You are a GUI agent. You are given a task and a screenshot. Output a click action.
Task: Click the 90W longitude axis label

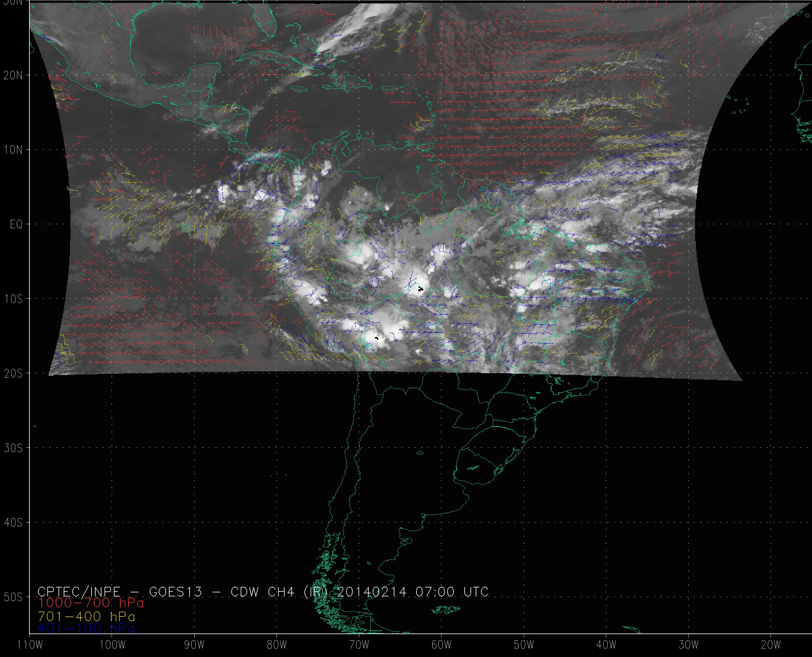pos(194,645)
